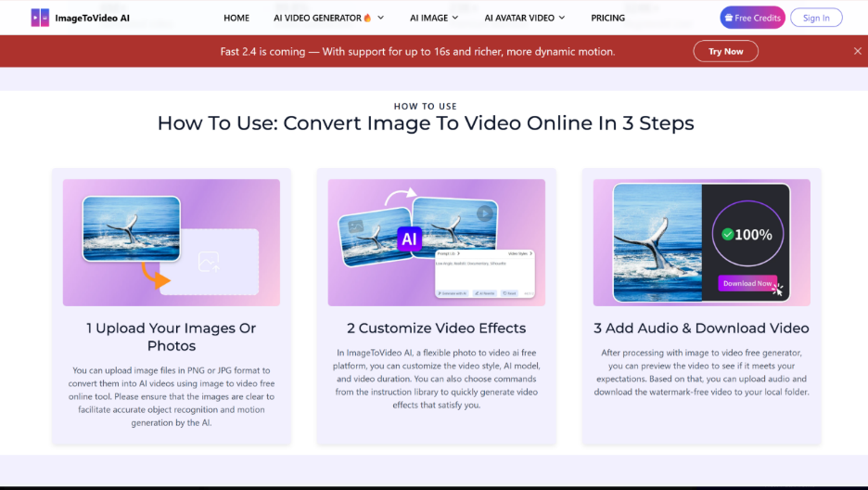Dismiss the red announcement banner

[x=857, y=51]
